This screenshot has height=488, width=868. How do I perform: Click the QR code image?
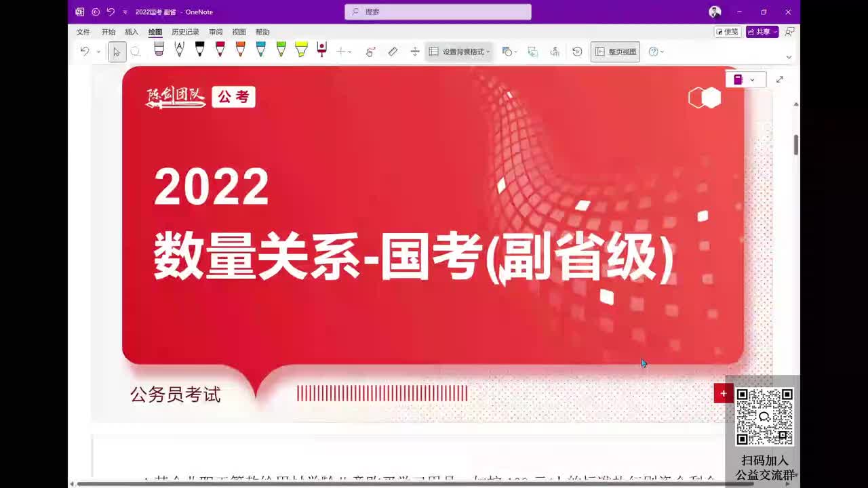click(764, 416)
